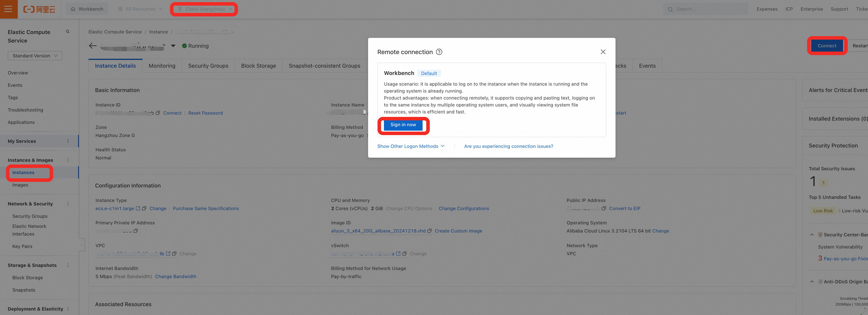Viewport: 868px width, 315px height.
Task: Open the Standard Version selector
Action: [35, 56]
